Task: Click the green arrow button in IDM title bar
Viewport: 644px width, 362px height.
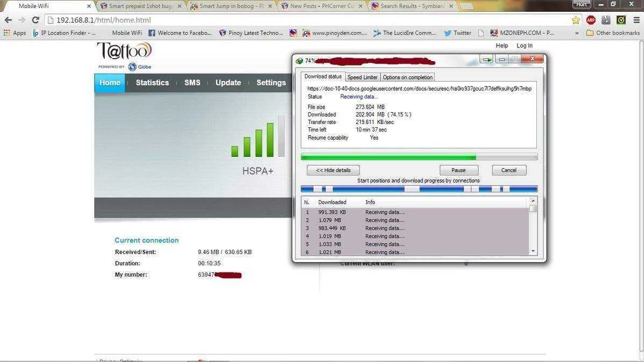Action: pyautogui.click(x=486, y=60)
